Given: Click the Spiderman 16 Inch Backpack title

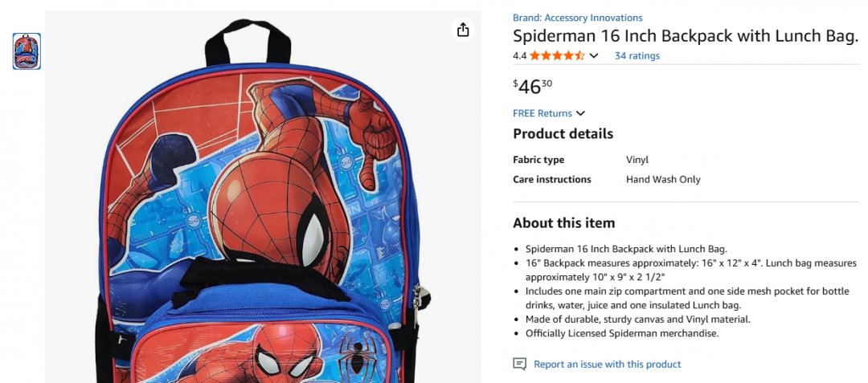Looking at the screenshot, I should [x=686, y=36].
